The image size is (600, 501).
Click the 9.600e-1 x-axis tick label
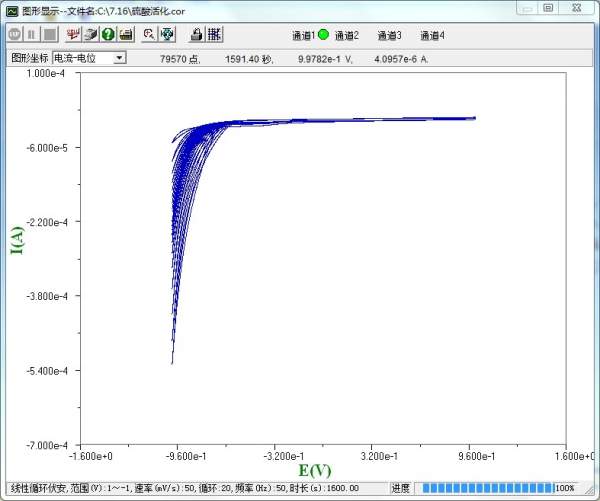point(476,456)
